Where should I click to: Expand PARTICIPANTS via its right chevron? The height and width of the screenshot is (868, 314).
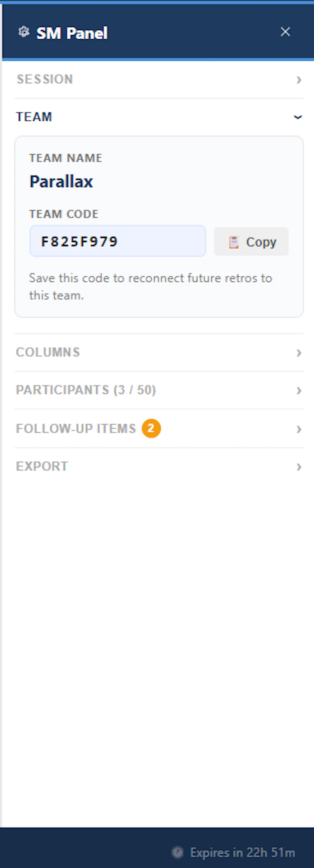(298, 390)
